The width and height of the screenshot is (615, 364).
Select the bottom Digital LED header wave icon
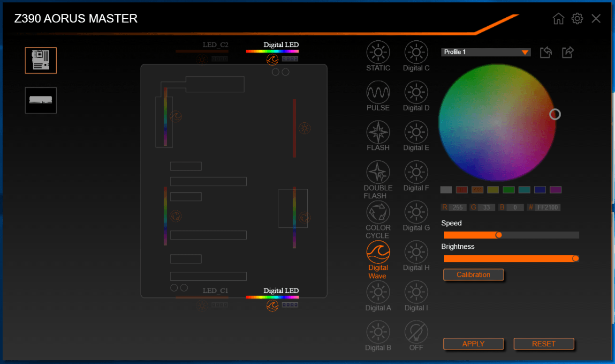pyautogui.click(x=272, y=305)
